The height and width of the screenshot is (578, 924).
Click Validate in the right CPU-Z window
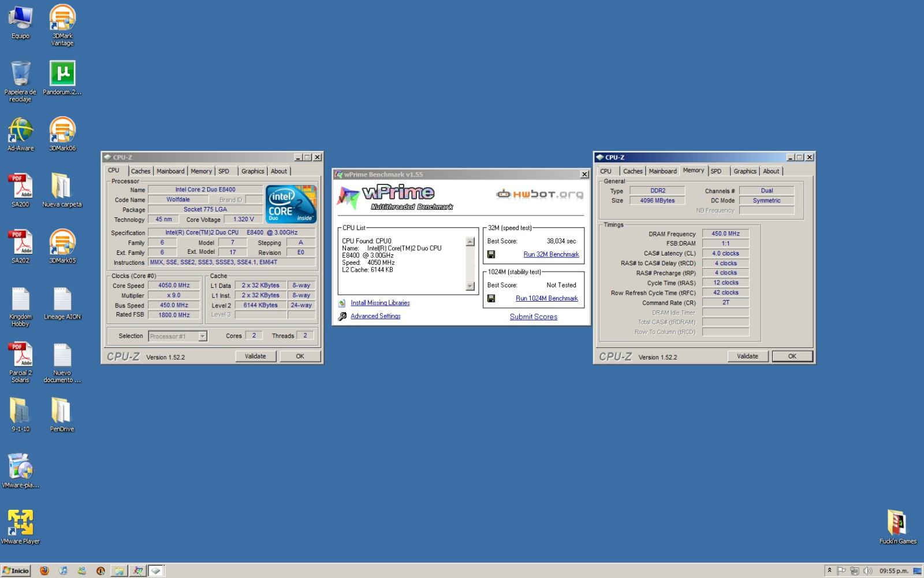click(x=747, y=356)
